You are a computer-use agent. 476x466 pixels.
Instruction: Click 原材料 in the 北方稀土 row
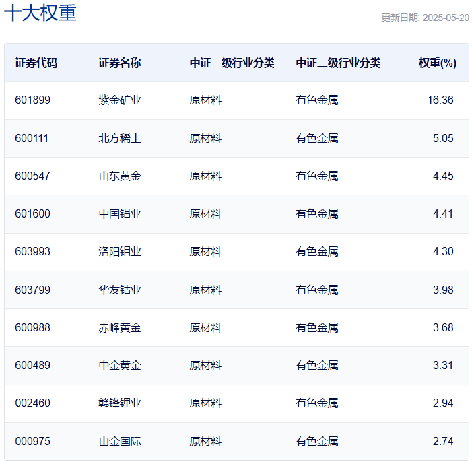(205, 138)
